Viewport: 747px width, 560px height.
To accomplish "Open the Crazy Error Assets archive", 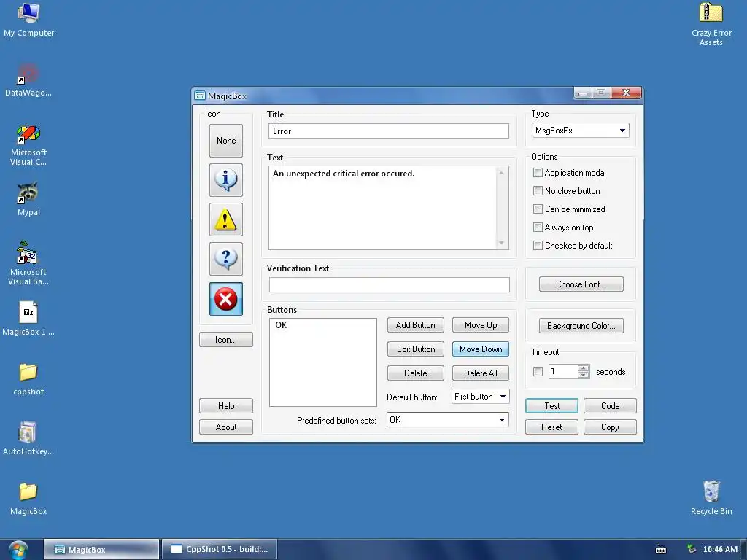I will (x=711, y=24).
